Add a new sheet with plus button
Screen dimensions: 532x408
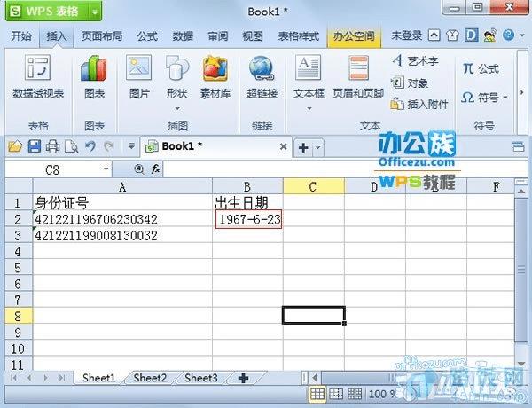click(x=243, y=378)
